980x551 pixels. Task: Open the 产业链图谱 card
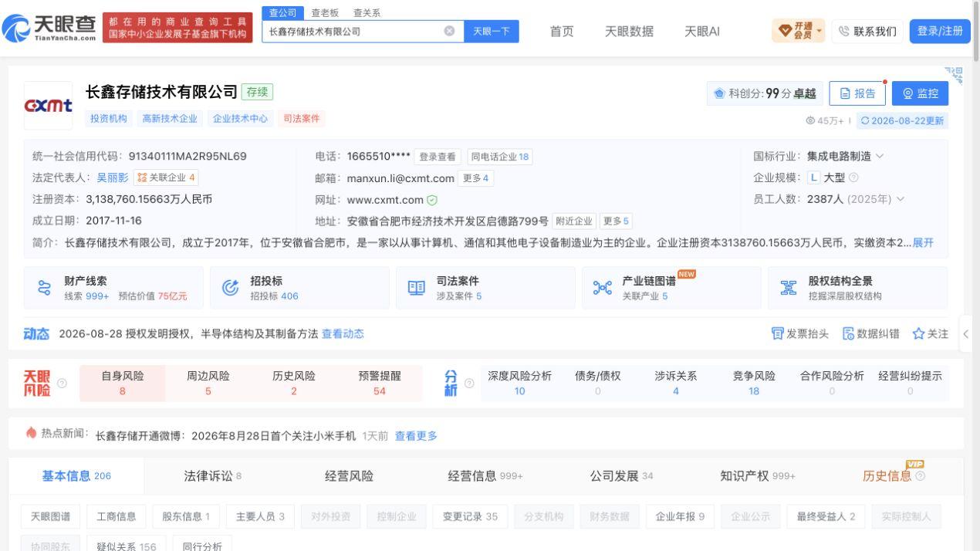pos(671,288)
